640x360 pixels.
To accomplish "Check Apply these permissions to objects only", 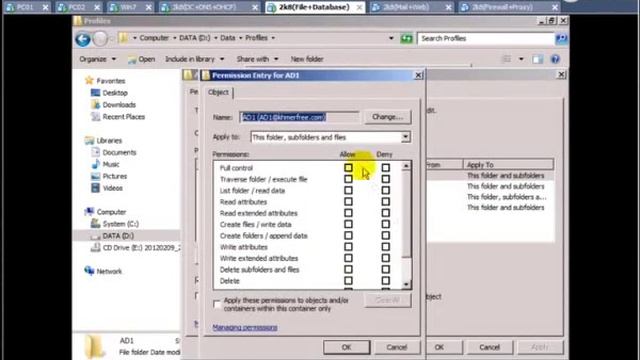I will coord(217,304).
